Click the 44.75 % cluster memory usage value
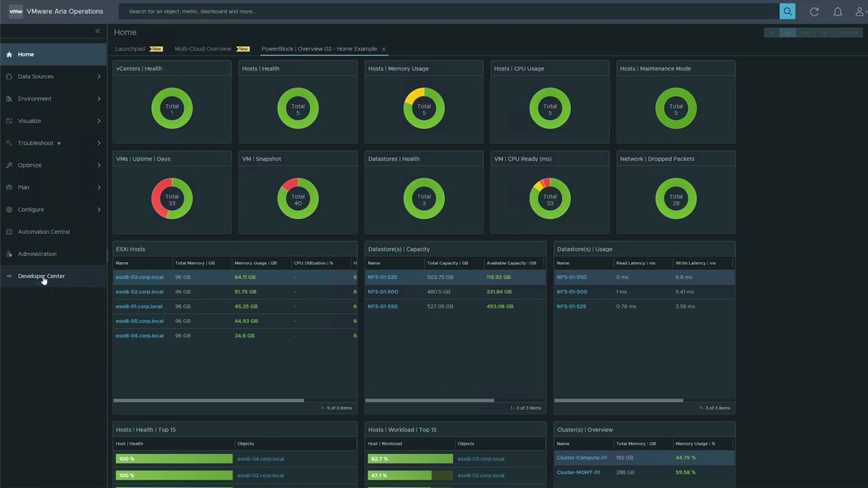868x488 pixels. click(686, 457)
